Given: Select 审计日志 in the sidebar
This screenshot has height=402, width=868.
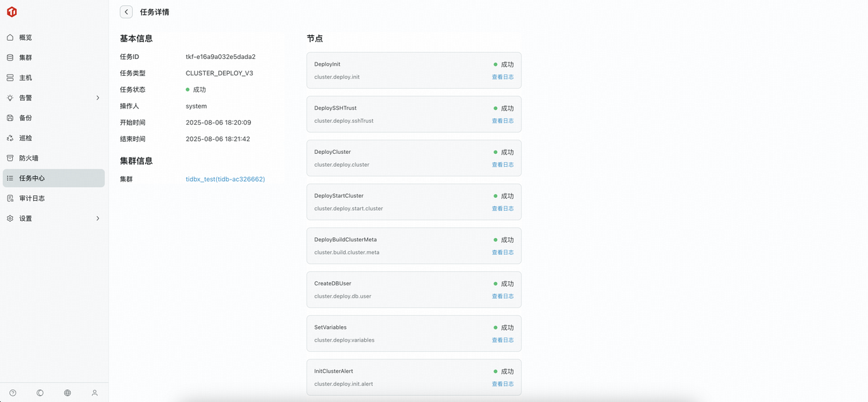Looking at the screenshot, I should click(32, 199).
